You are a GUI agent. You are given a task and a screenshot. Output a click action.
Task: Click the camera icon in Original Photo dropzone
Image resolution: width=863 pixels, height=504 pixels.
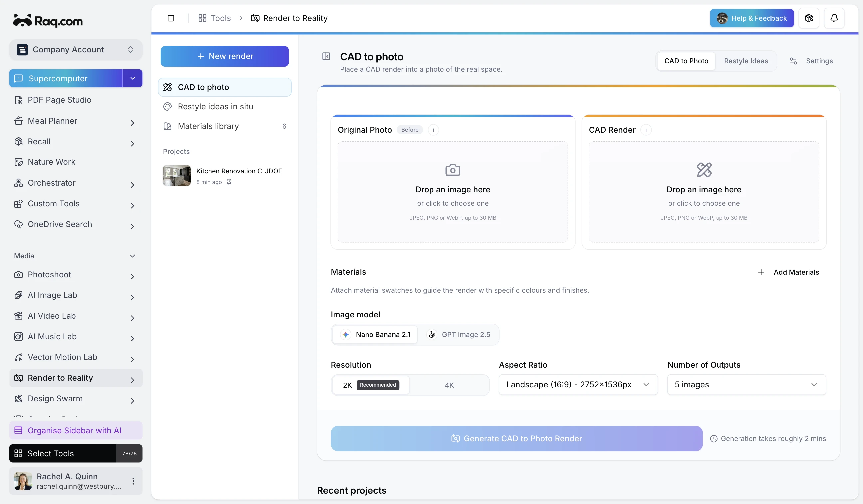(453, 170)
